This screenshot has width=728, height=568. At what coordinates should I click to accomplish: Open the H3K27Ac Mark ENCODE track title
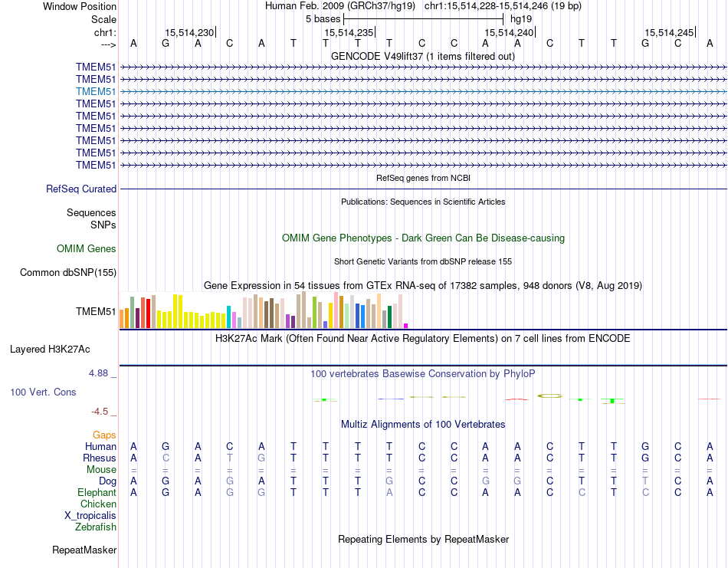[x=422, y=339]
